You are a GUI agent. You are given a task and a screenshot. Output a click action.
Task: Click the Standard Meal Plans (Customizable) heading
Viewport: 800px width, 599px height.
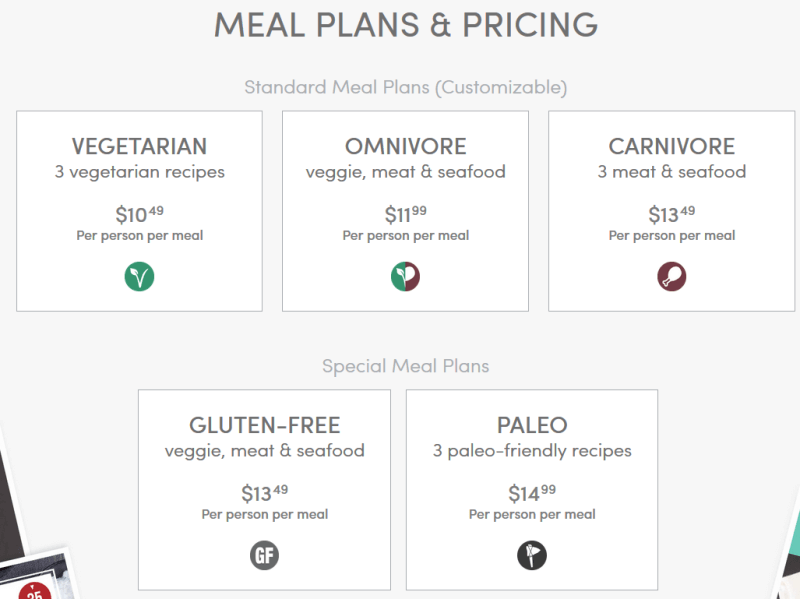click(x=406, y=87)
